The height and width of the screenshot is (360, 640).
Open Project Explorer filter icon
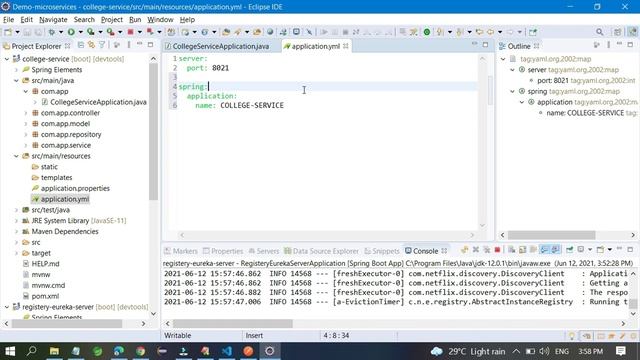(102, 45)
